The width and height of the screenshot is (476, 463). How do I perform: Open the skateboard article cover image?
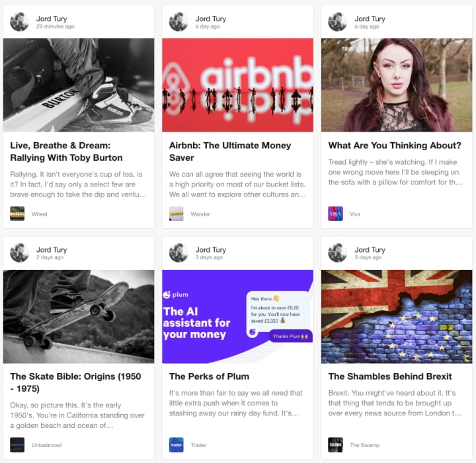pyautogui.click(x=79, y=317)
